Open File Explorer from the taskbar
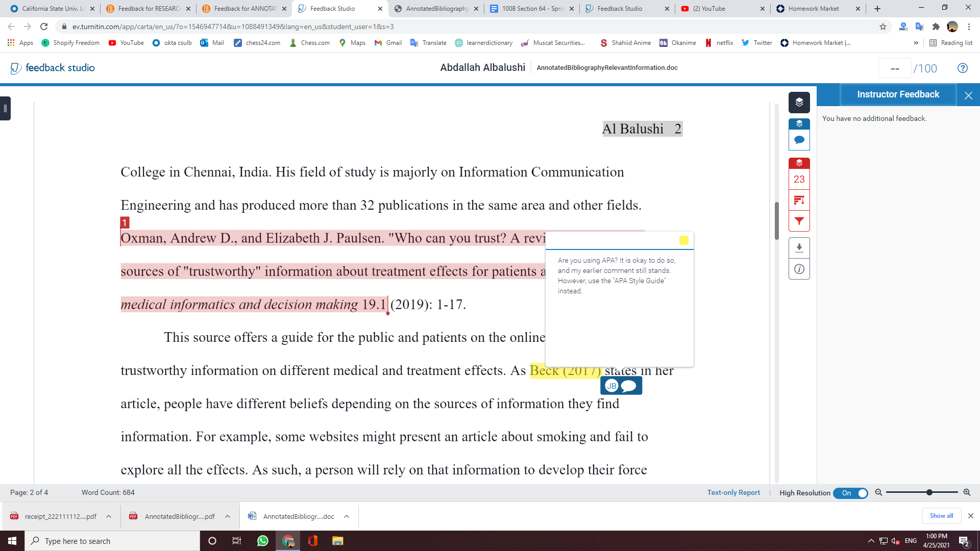Viewport: 980px width, 551px height. [337, 541]
